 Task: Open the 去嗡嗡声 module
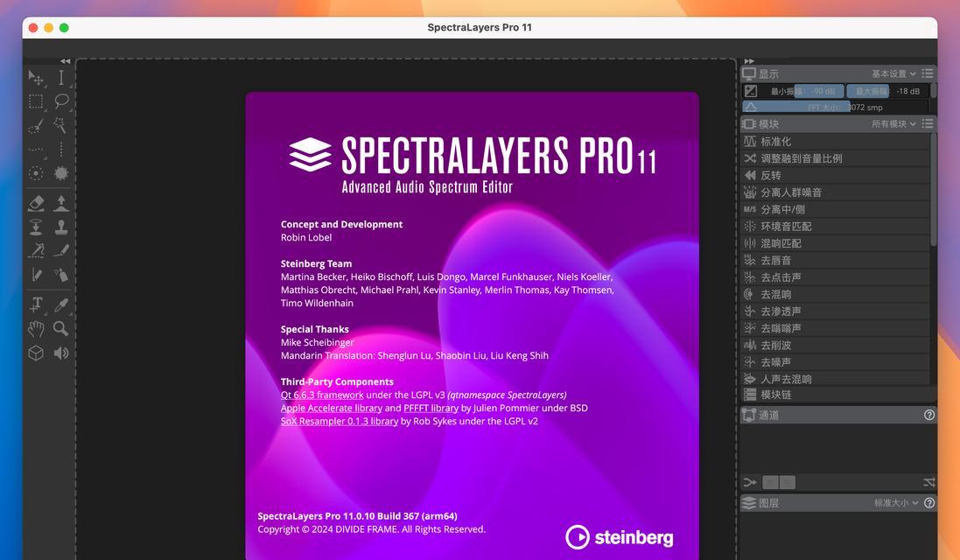[x=835, y=328]
